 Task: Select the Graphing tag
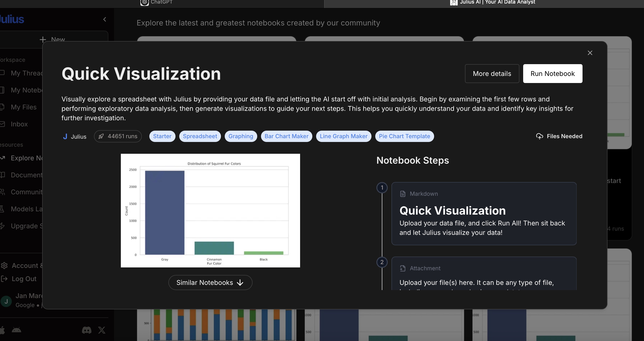pyautogui.click(x=240, y=136)
